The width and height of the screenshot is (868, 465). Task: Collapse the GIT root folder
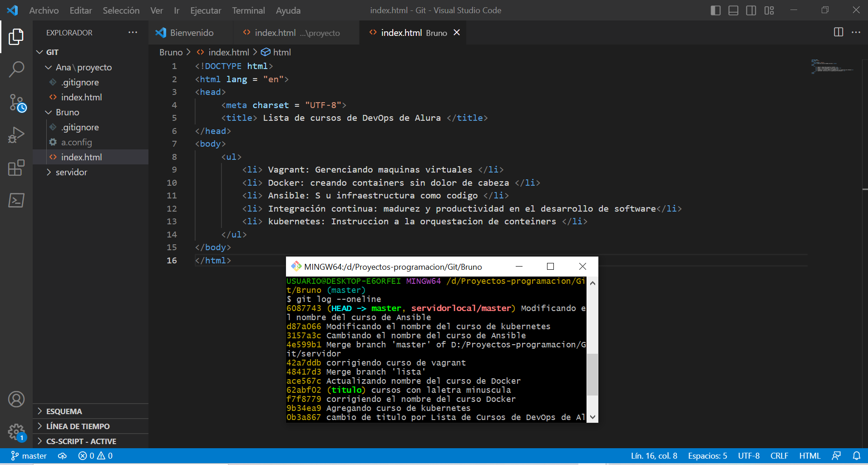tap(91, 52)
